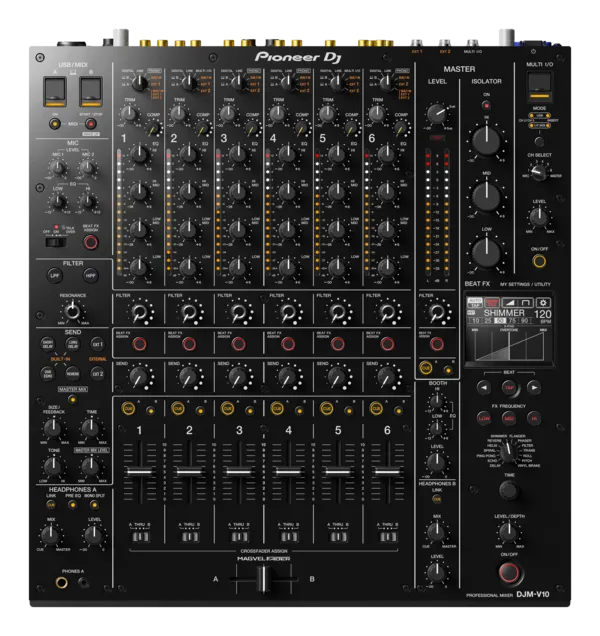
Task: Toggle the Beat FX ON/OFF button
Action: 509,573
